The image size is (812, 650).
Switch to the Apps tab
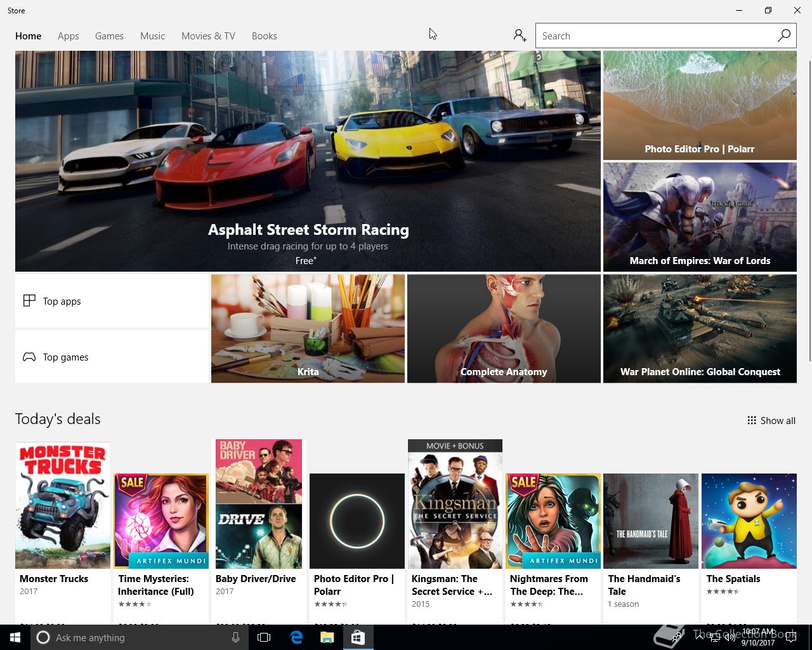pyautogui.click(x=69, y=36)
